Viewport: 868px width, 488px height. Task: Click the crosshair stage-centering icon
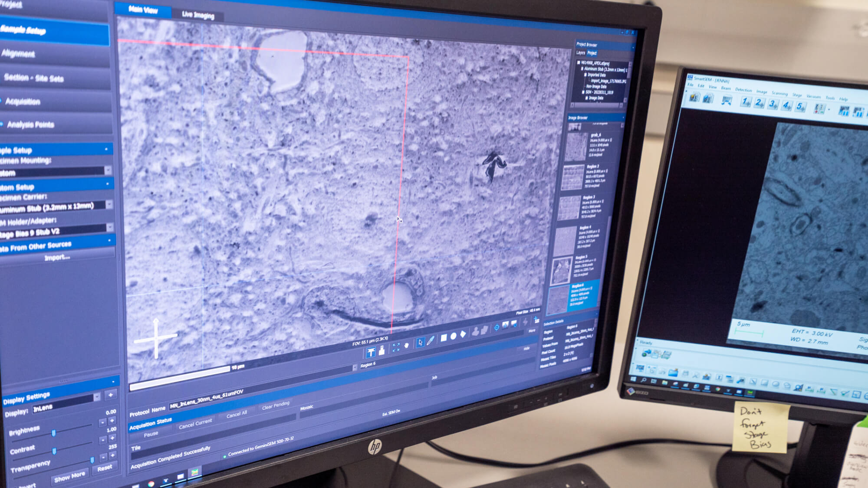pos(497,328)
